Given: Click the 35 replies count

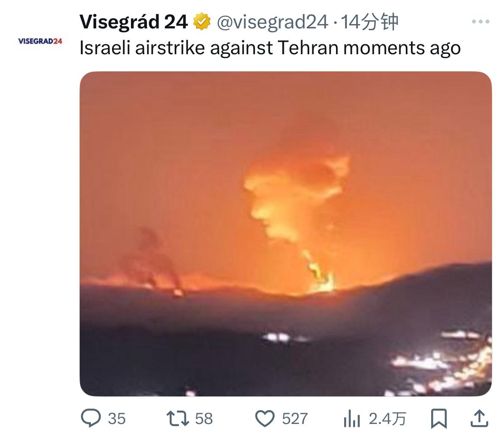Looking at the screenshot, I should pos(117,419).
